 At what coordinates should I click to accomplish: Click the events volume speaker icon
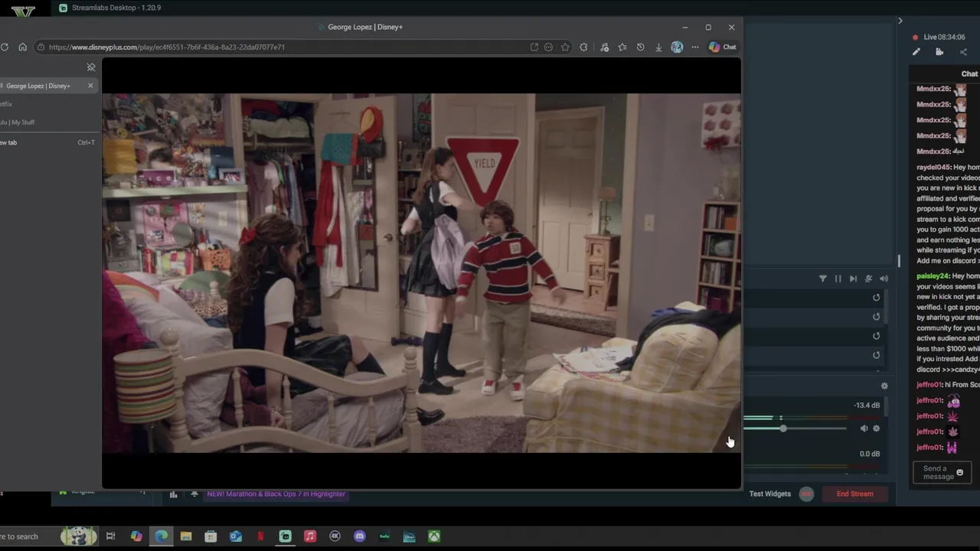884,279
